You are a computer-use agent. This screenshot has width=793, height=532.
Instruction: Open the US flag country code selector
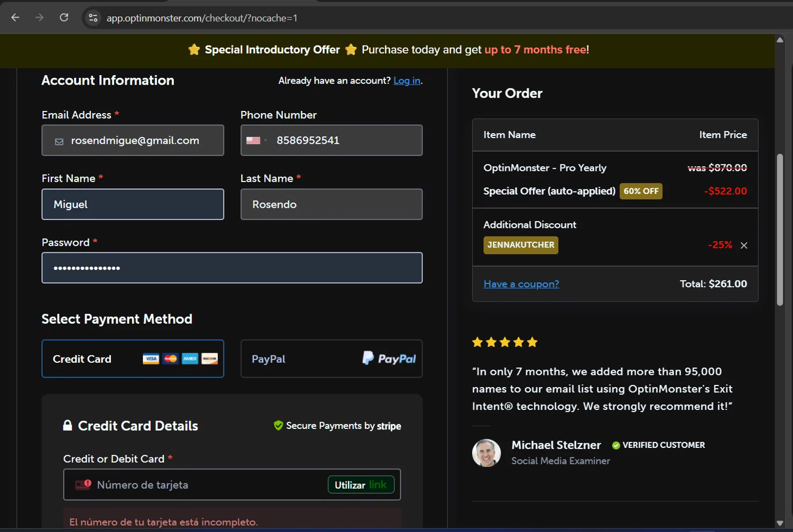(x=256, y=141)
